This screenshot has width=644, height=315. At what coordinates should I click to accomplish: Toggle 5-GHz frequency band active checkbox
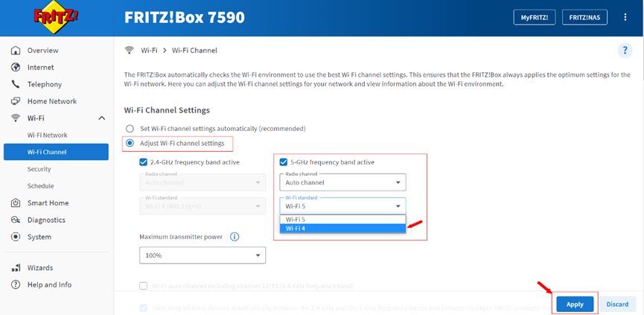click(x=284, y=162)
